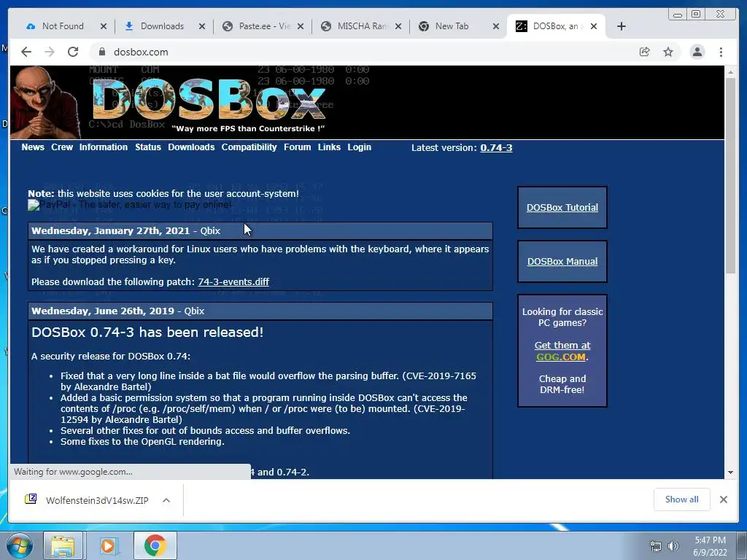Go to the Information page
Image resolution: width=747 pixels, height=560 pixels.
coord(104,147)
